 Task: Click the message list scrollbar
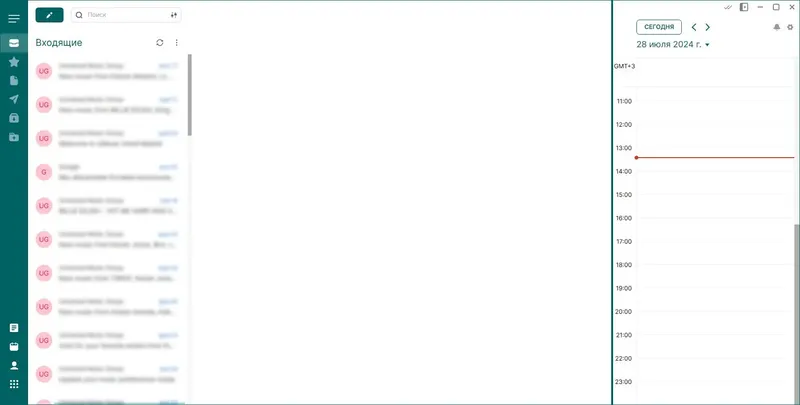pyautogui.click(x=190, y=95)
